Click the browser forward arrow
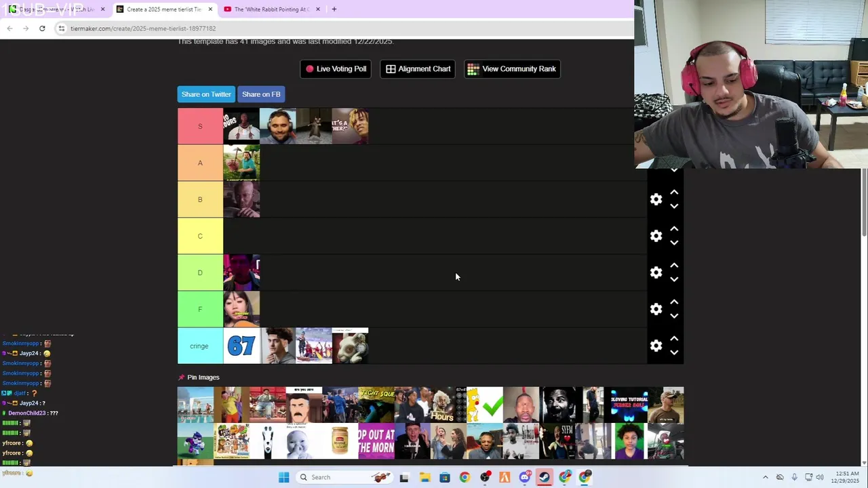 click(26, 28)
